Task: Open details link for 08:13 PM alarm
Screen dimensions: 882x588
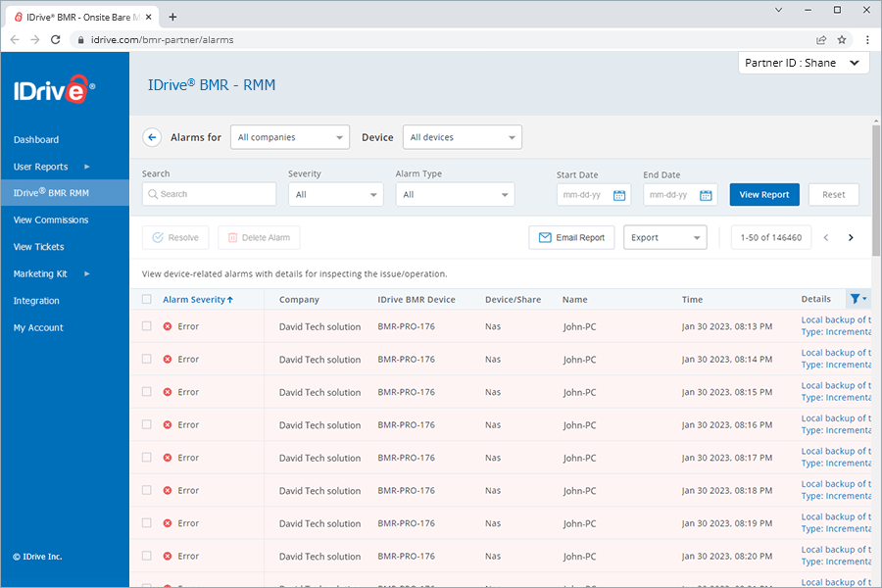Action: [836, 325]
